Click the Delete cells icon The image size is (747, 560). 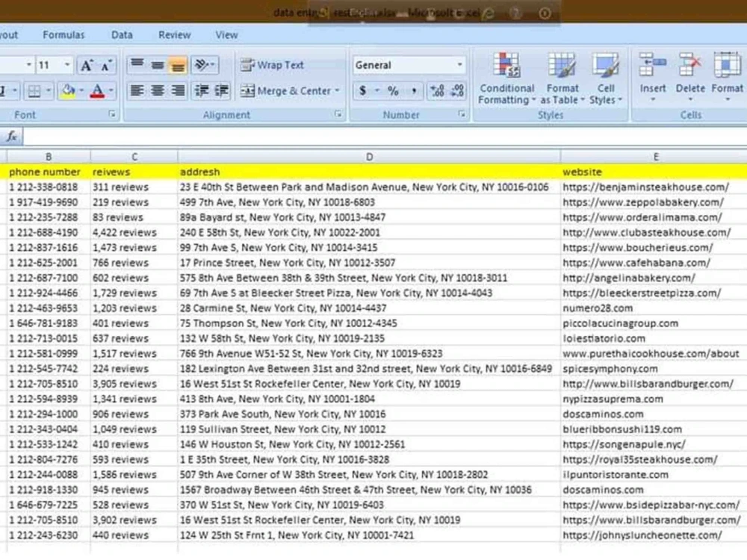click(x=689, y=65)
